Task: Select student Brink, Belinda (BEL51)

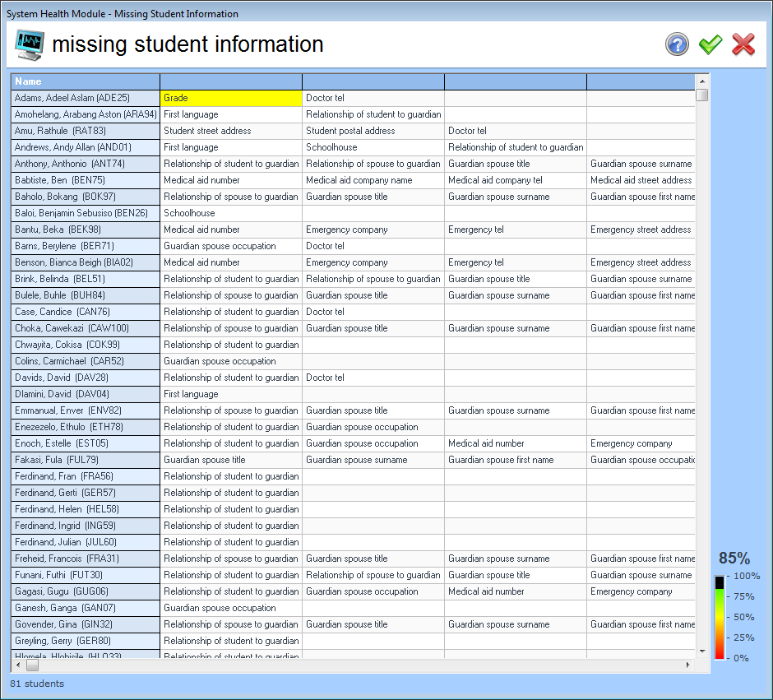Action: [86, 279]
